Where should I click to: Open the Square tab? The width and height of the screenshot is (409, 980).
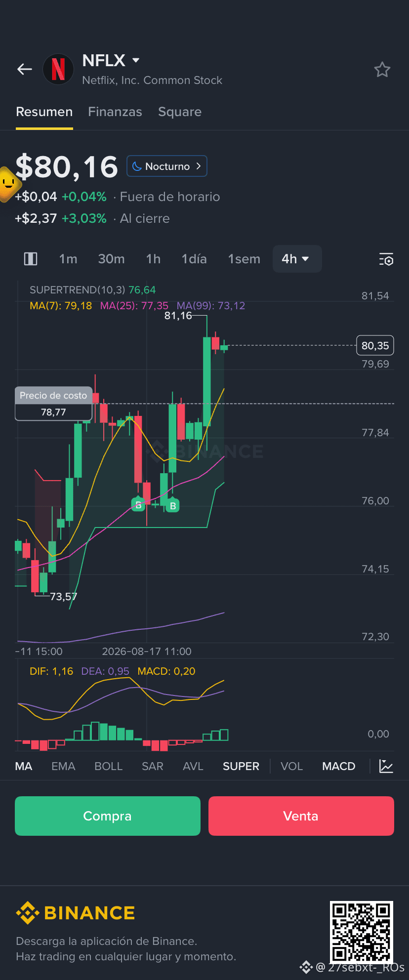pos(180,112)
